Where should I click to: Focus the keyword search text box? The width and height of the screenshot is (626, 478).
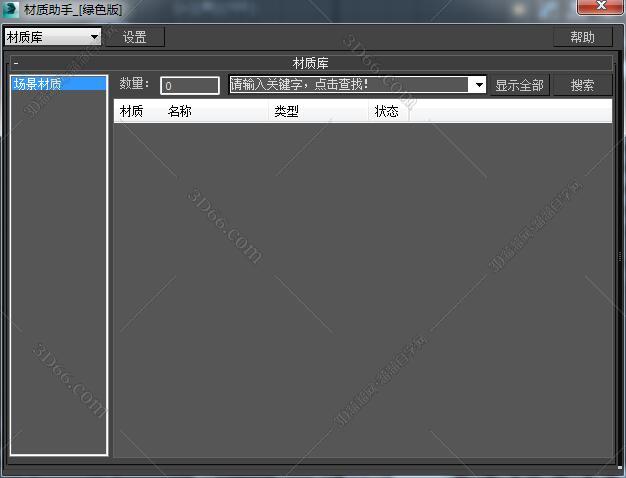[350, 85]
